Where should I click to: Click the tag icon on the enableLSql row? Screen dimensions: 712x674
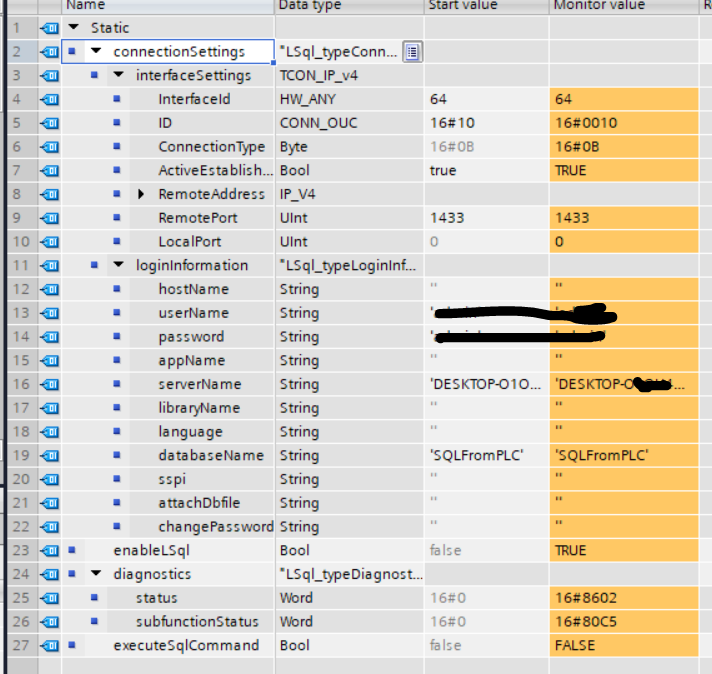point(48,550)
